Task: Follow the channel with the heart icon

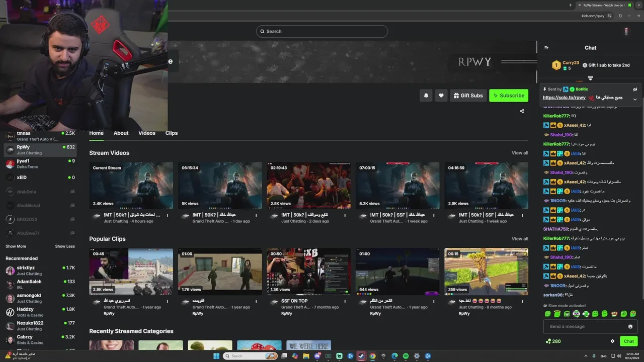Action: (441, 96)
